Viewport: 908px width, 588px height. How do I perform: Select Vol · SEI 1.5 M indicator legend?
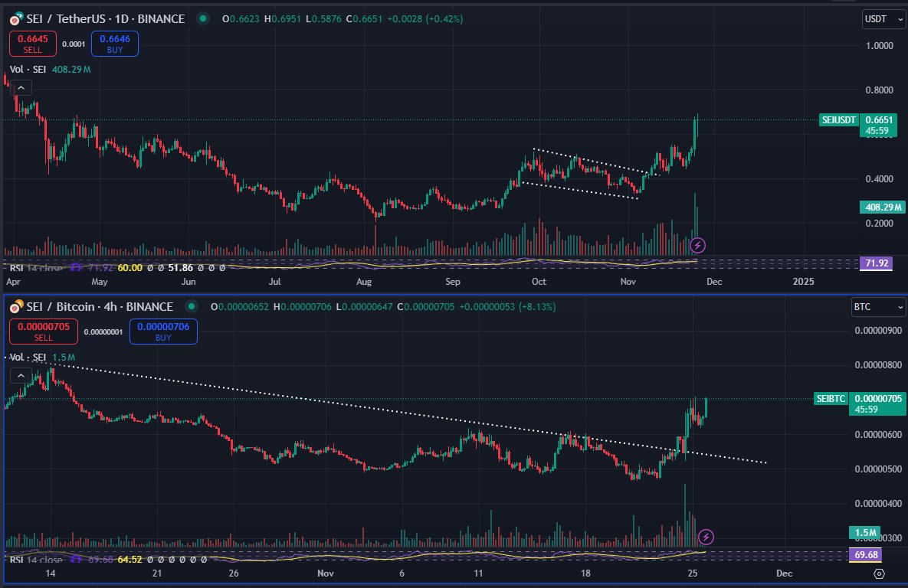[42, 357]
